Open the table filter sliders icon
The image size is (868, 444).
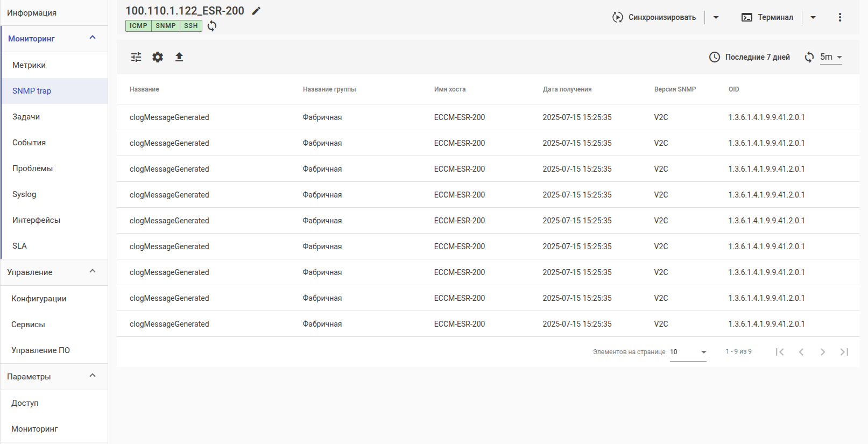(136, 57)
